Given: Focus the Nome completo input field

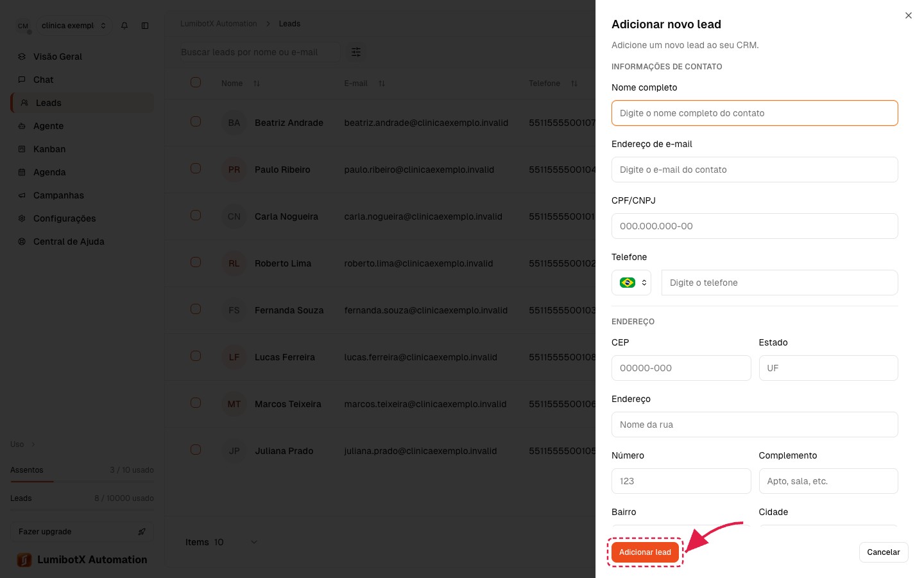Looking at the screenshot, I should (755, 113).
